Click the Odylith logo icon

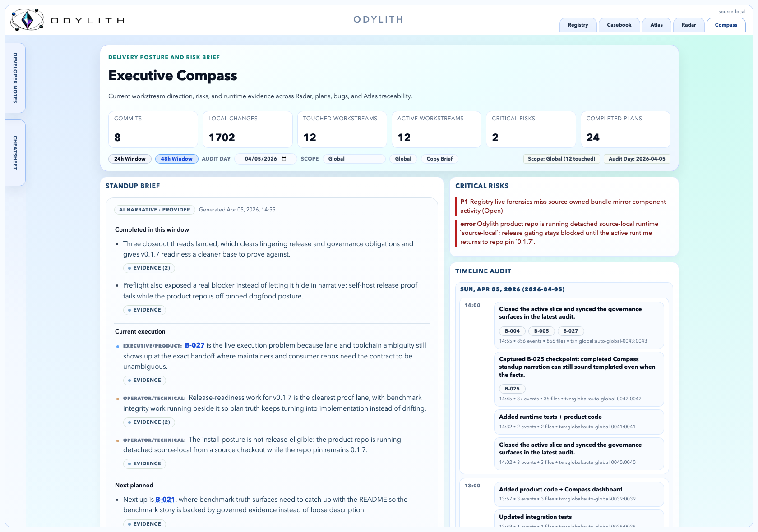(x=27, y=20)
